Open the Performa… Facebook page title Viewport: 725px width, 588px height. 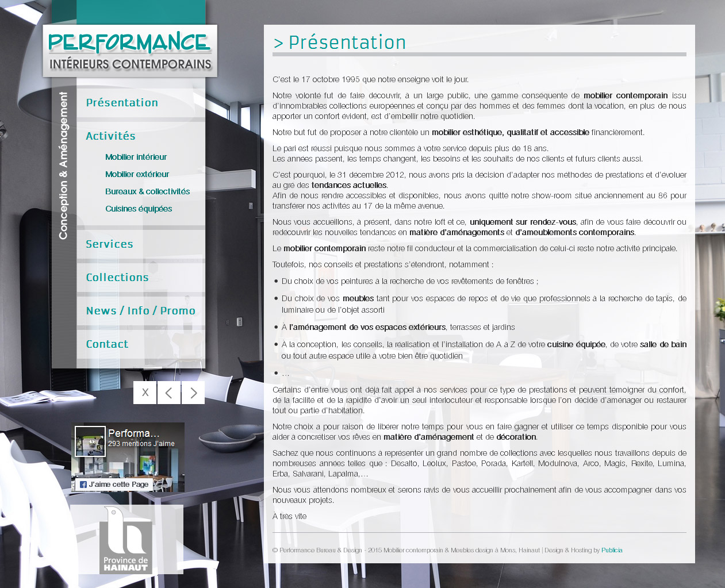[x=133, y=433]
